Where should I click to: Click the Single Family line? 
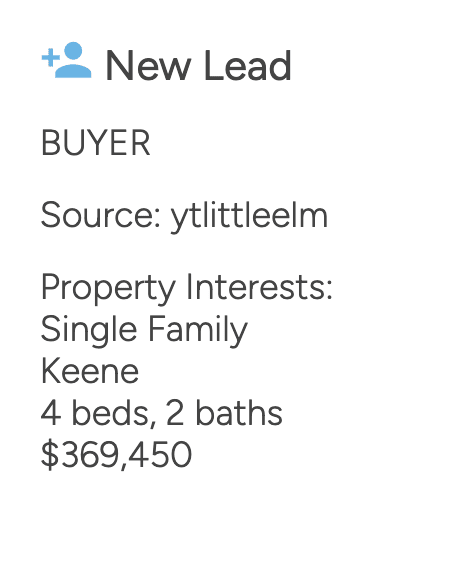144,330
